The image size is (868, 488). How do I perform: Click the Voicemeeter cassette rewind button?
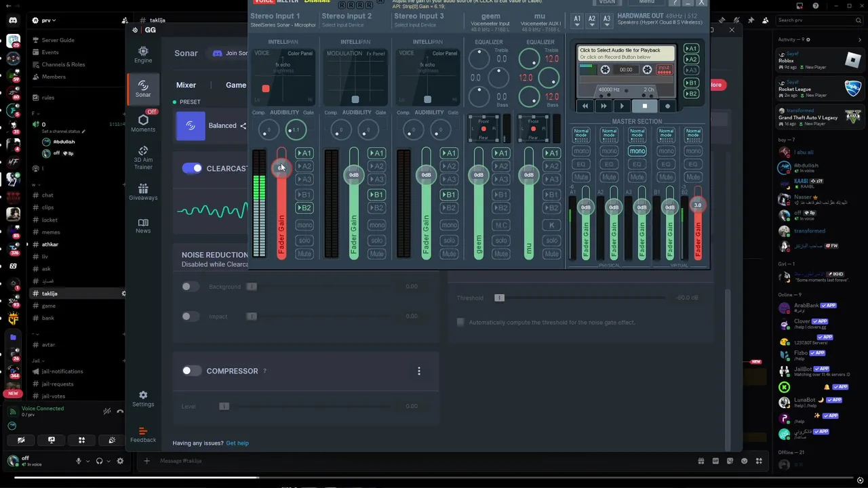(x=585, y=106)
